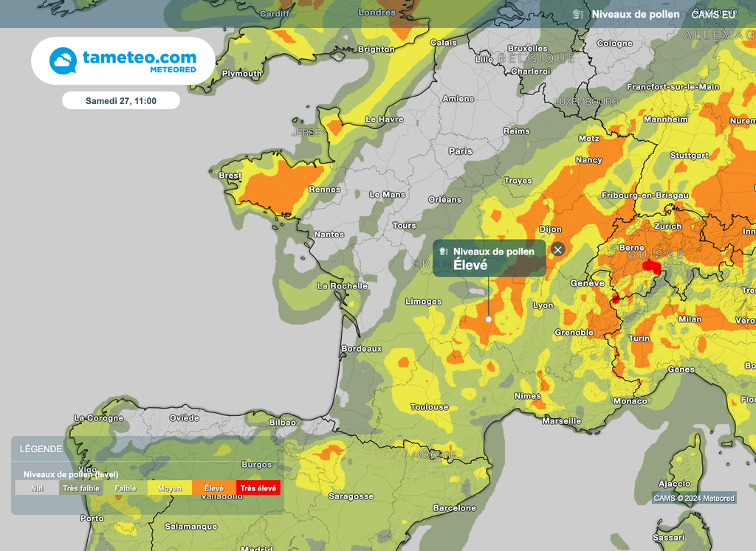
Task: Select Niveaux de pollen in the top bar
Action: click(x=636, y=15)
